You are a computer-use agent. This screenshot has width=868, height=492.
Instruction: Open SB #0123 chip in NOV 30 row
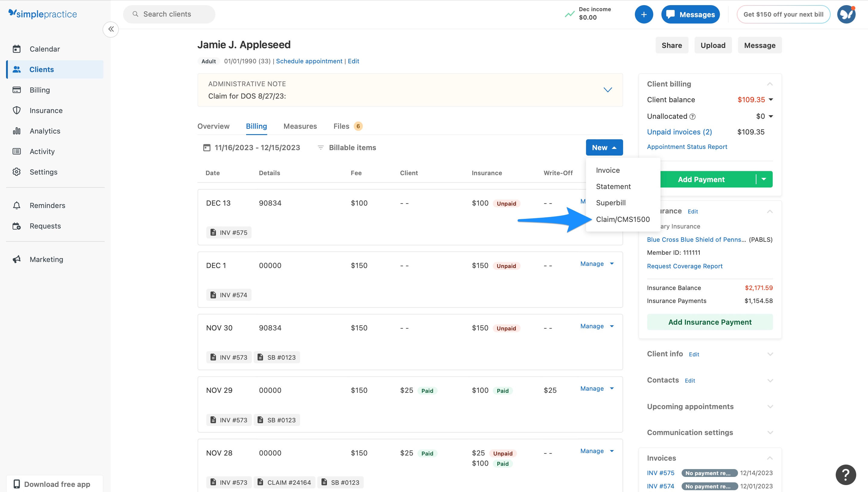coord(277,358)
